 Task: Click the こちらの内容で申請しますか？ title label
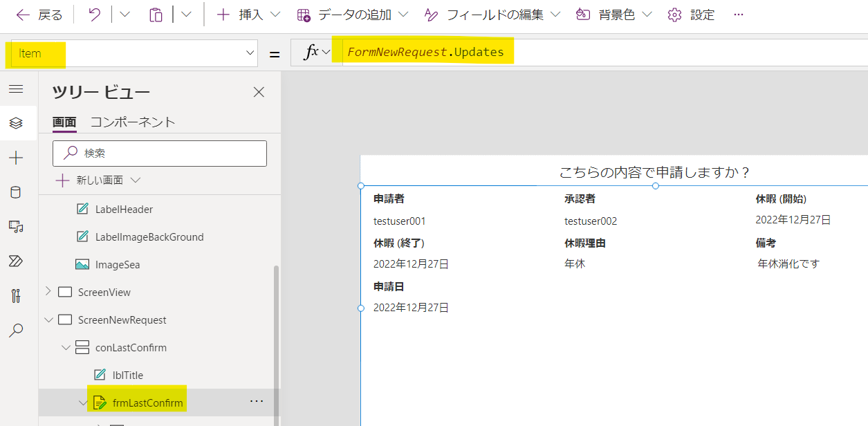click(655, 172)
